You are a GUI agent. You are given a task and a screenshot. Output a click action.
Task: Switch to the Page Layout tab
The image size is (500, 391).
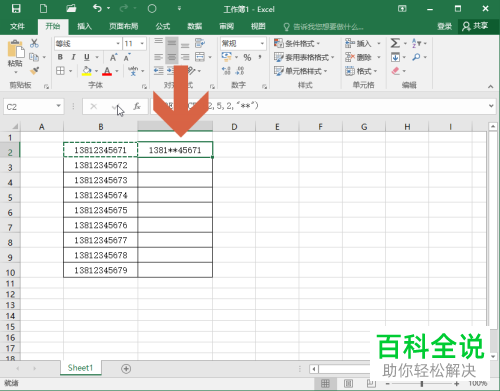click(123, 26)
